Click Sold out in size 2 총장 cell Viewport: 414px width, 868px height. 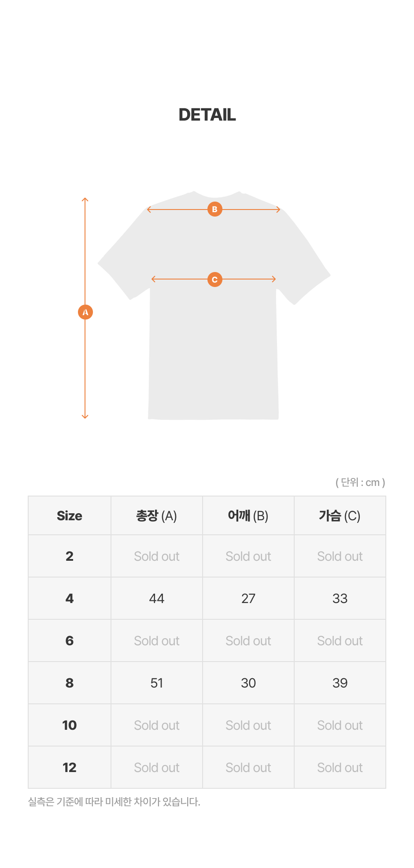(x=156, y=556)
